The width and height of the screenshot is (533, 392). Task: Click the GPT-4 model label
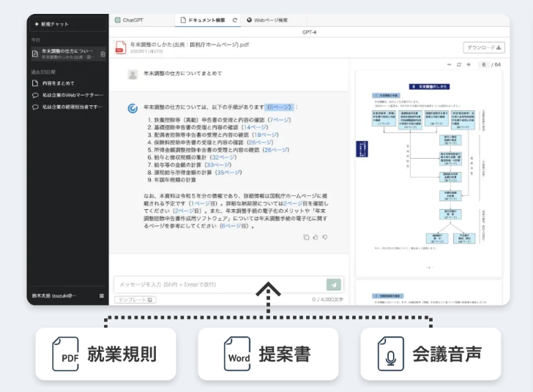pyautogui.click(x=309, y=32)
